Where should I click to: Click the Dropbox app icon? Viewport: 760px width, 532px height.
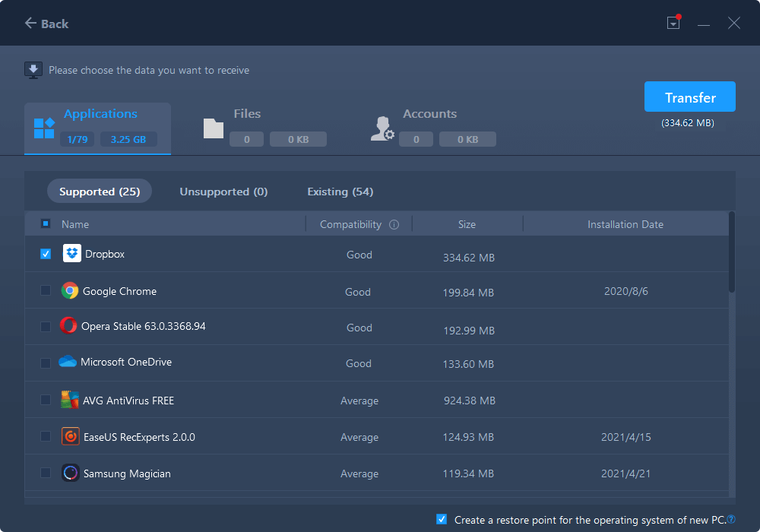point(71,253)
